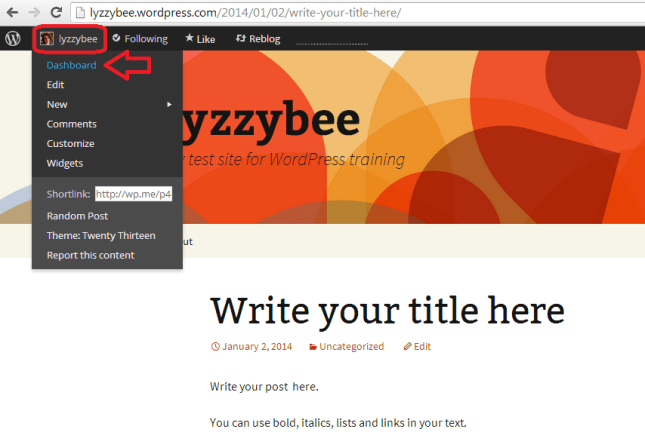Viewport: 645px width, 432px height.
Task: Expand the New submenu arrow
Action: point(170,104)
